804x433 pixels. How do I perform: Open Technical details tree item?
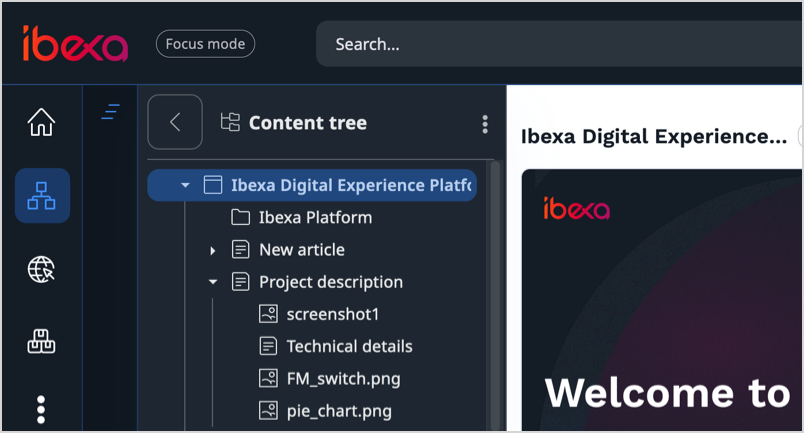tap(349, 346)
